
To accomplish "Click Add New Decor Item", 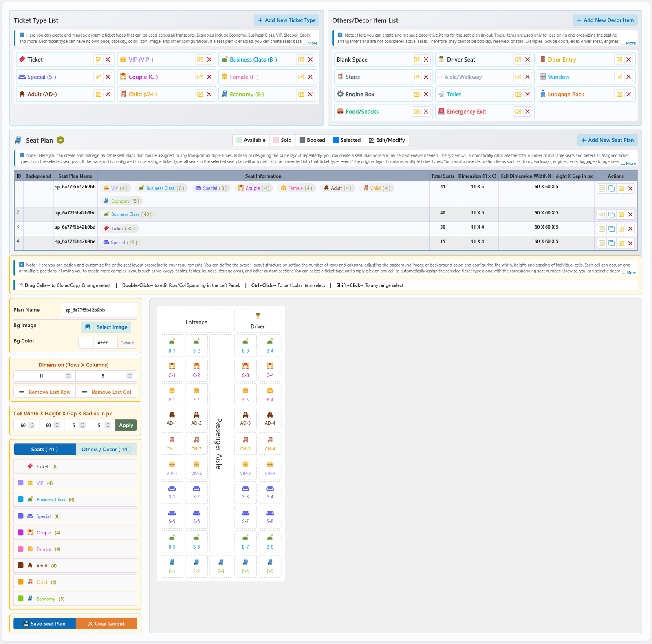I will tap(605, 20).
